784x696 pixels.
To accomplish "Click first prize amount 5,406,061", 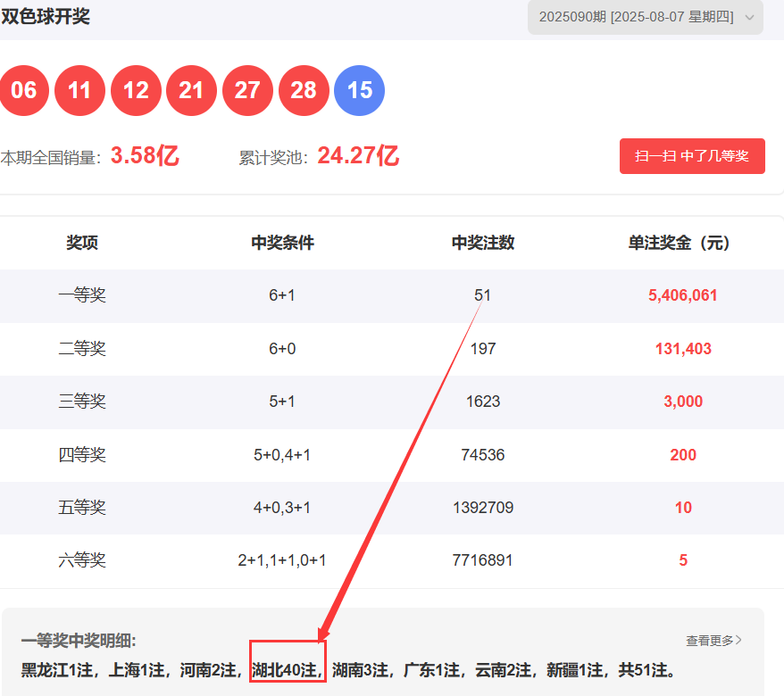I will point(682,295).
